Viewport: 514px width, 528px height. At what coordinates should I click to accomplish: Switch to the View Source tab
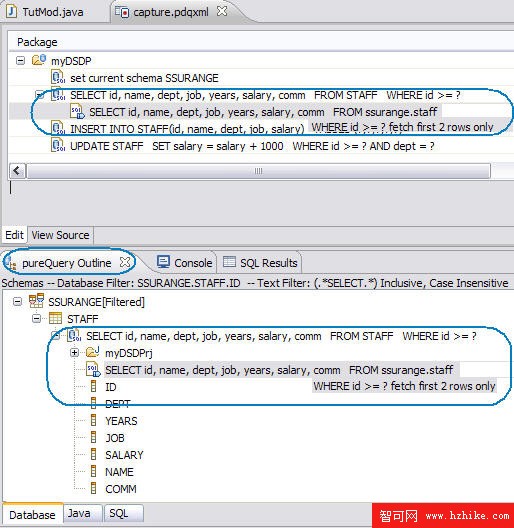60,235
